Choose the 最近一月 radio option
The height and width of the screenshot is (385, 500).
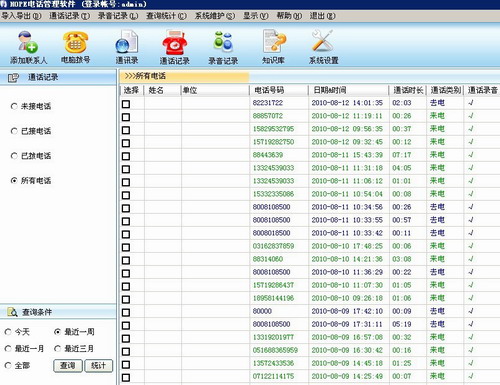click(8, 349)
